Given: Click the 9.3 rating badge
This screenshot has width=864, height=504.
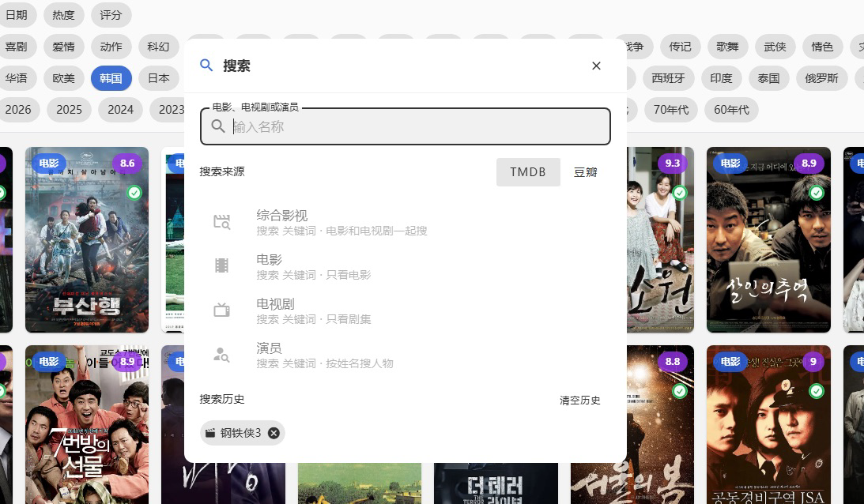Looking at the screenshot, I should [672, 163].
